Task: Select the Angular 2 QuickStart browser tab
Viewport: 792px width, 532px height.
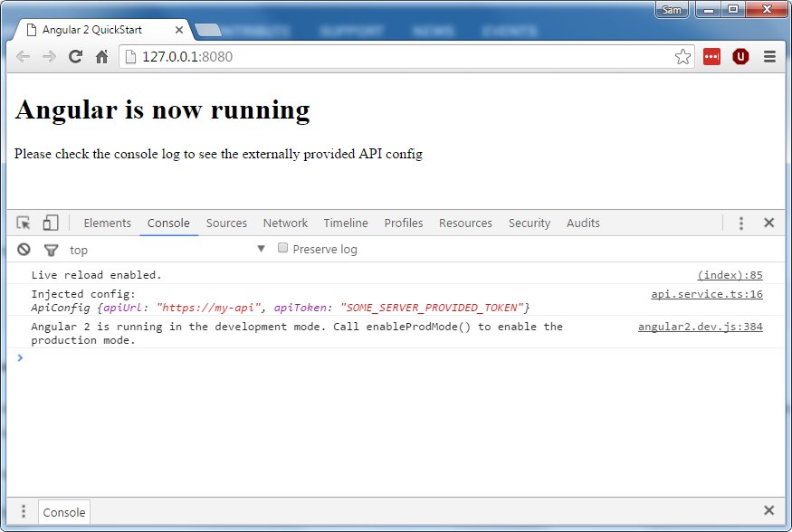Action: click(x=101, y=30)
